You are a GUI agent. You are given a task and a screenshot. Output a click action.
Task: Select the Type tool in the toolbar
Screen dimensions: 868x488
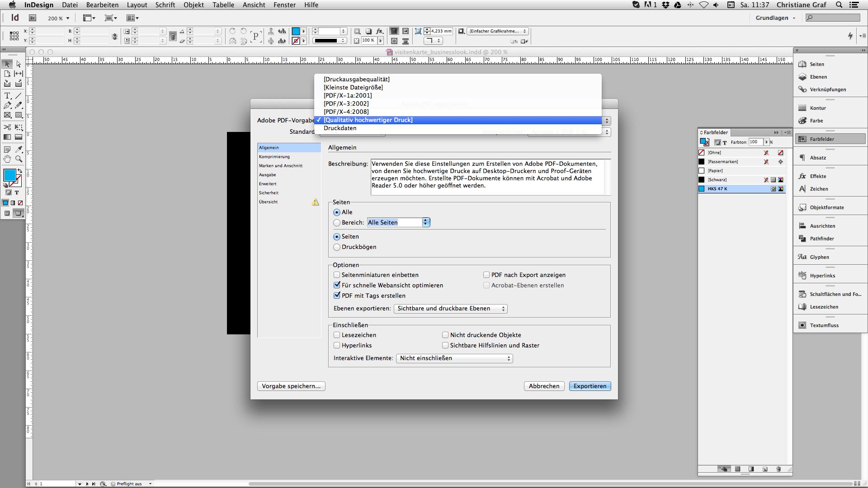click(x=7, y=96)
